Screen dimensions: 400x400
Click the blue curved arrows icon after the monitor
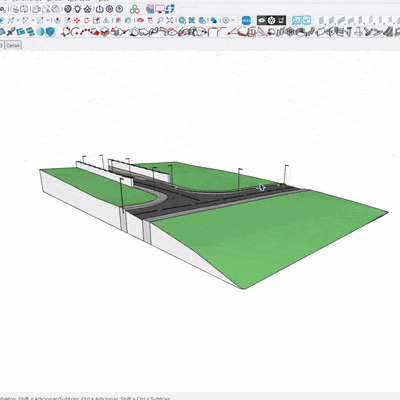(170, 9)
